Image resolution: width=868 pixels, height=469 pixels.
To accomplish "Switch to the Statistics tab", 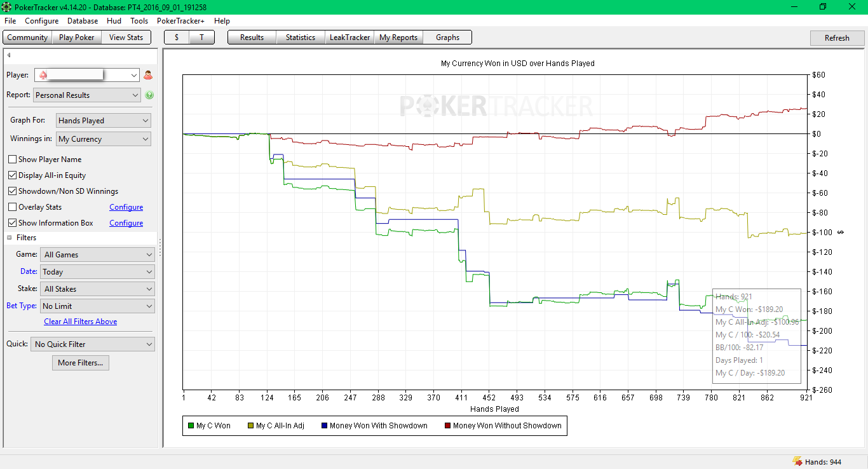I will pyautogui.click(x=301, y=37).
